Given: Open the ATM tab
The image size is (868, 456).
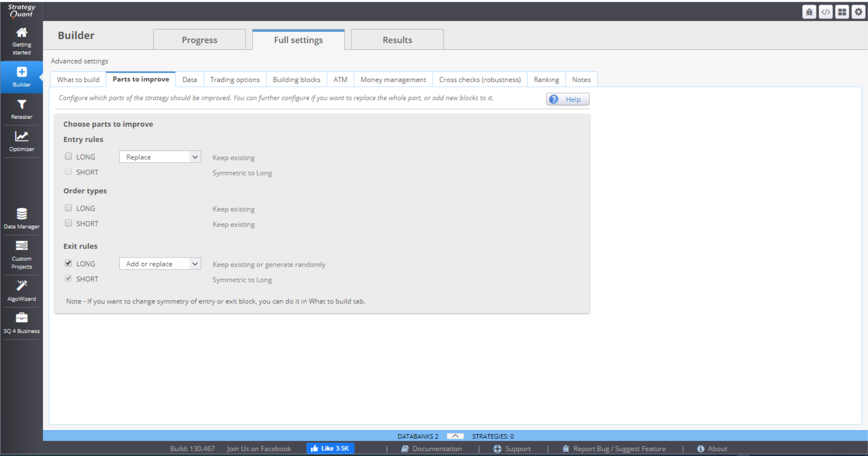Looking at the screenshot, I should click(340, 80).
